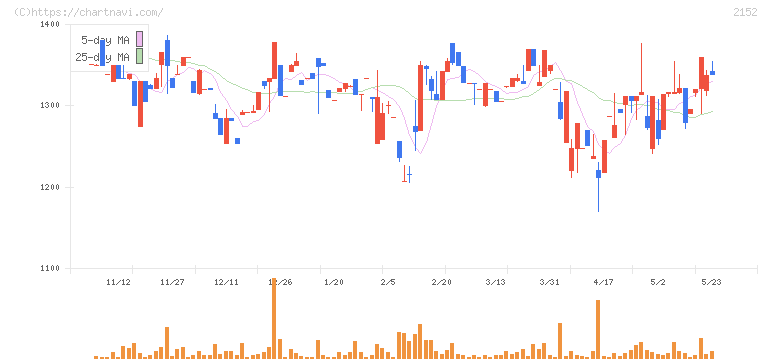Select the 5/23 date axis label
This screenshot has height=361, width=772.
[x=710, y=282]
